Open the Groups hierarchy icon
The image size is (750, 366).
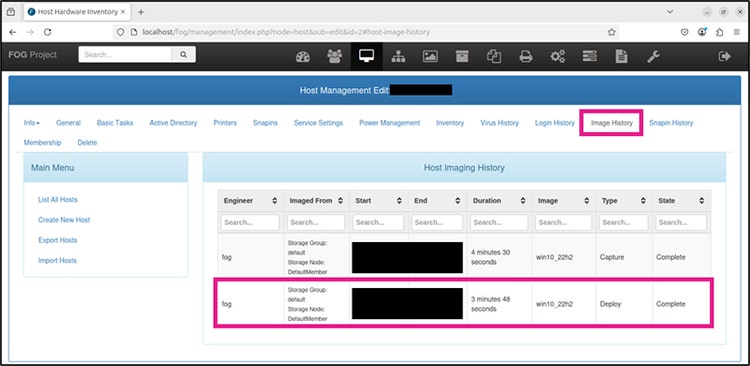coord(398,56)
